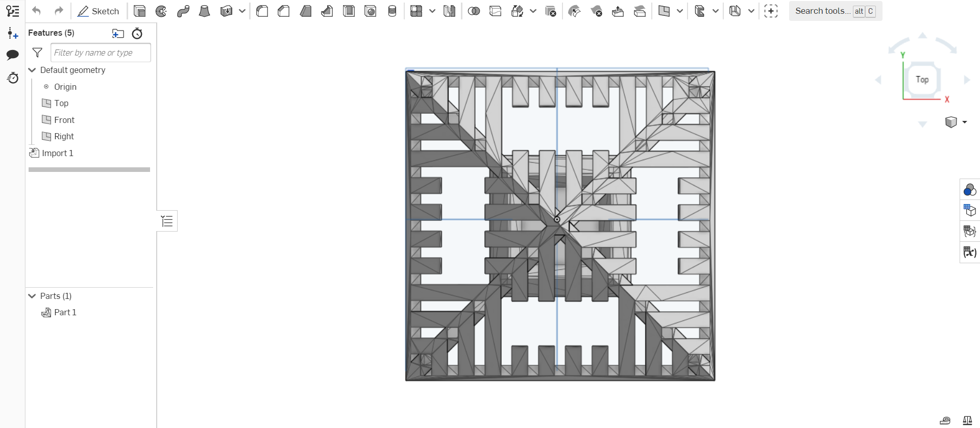Focus the 'Filter by name or type' field
Viewport: 980px width, 428px height.
click(101, 53)
